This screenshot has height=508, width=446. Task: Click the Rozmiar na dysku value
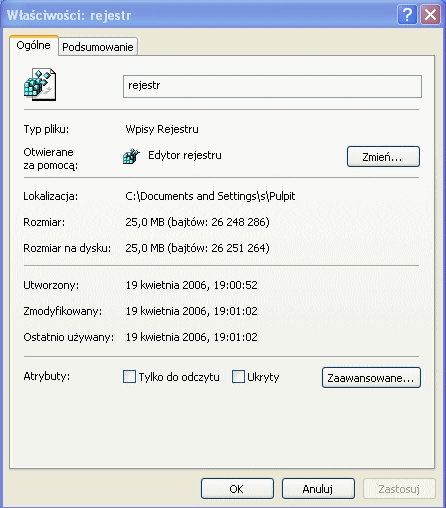coord(197,248)
